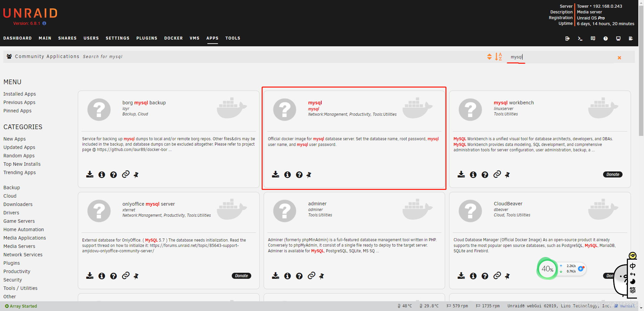Open support help for adminer

[299, 276]
